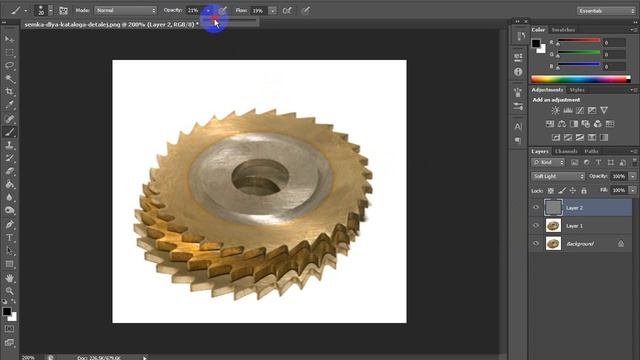Select the Magic Wand tool

point(9,79)
